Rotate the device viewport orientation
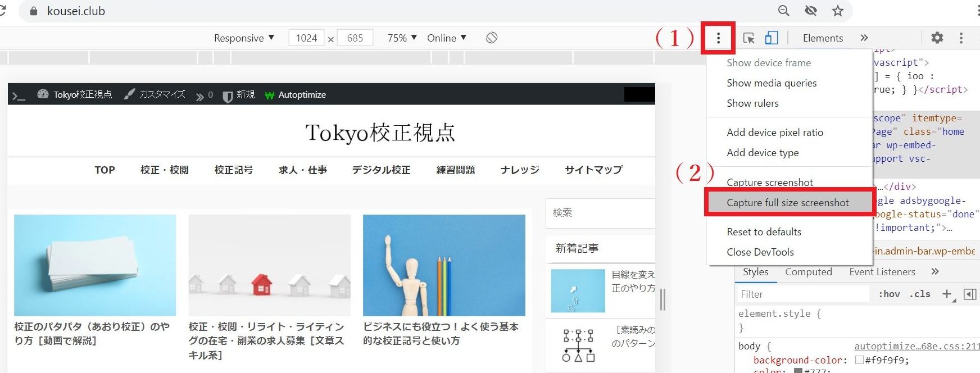 492,38
